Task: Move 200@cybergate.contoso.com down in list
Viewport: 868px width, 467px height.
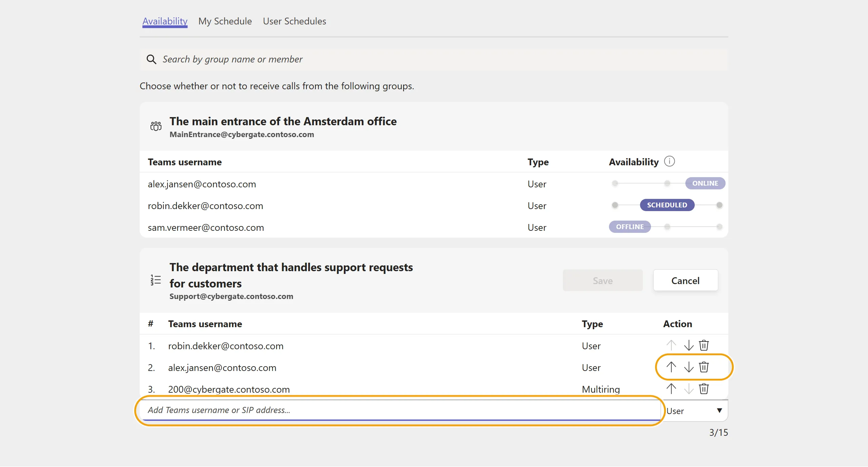Action: coord(688,389)
